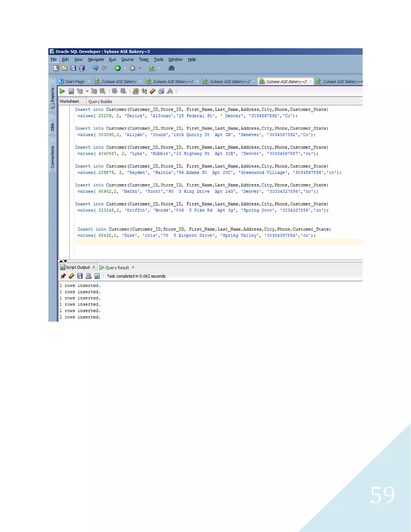Click the Run Script icon
Image resolution: width=411 pixels, height=532 pixels.
point(71,91)
